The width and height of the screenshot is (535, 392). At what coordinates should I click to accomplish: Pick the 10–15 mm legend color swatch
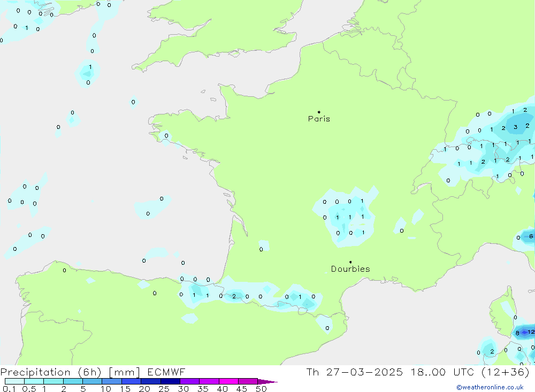coord(112,381)
